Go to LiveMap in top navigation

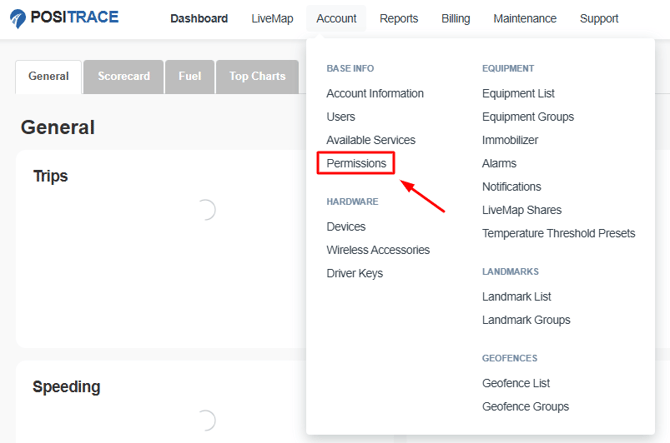[272, 18]
